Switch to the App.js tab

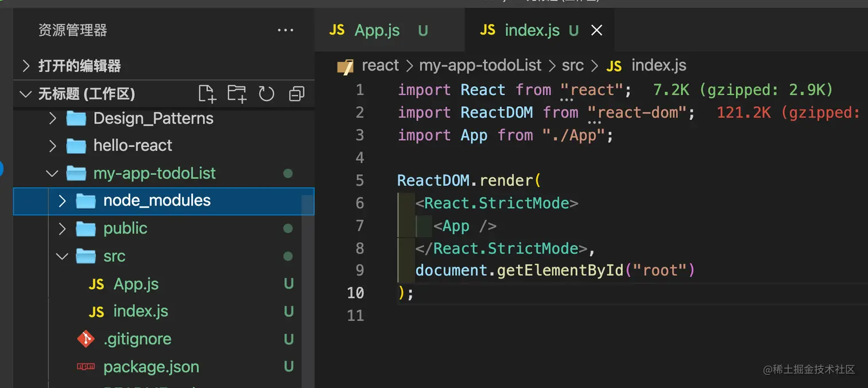click(x=389, y=30)
